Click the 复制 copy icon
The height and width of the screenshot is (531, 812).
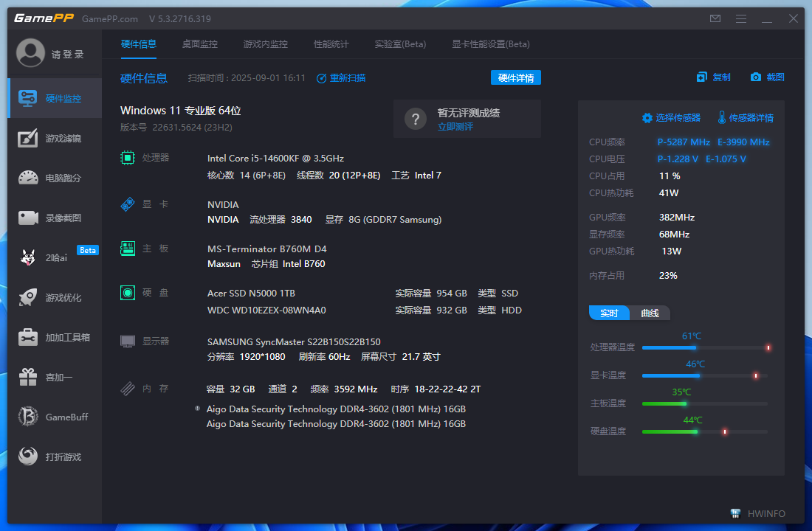(x=702, y=77)
